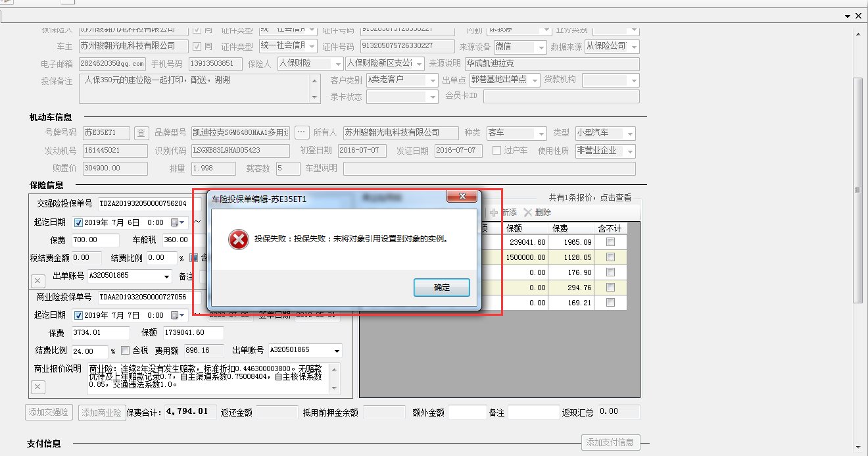Open the 录卡状态 dropdown

(x=433, y=97)
